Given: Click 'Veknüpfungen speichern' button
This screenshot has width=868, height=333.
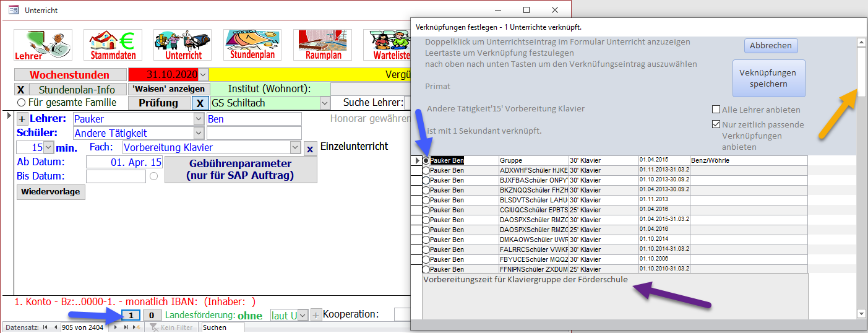Looking at the screenshot, I should click(768, 78).
